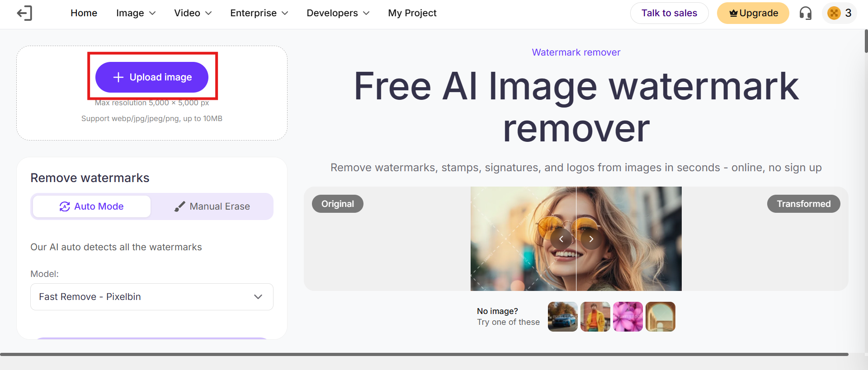Click the Upgrade button

tap(753, 13)
